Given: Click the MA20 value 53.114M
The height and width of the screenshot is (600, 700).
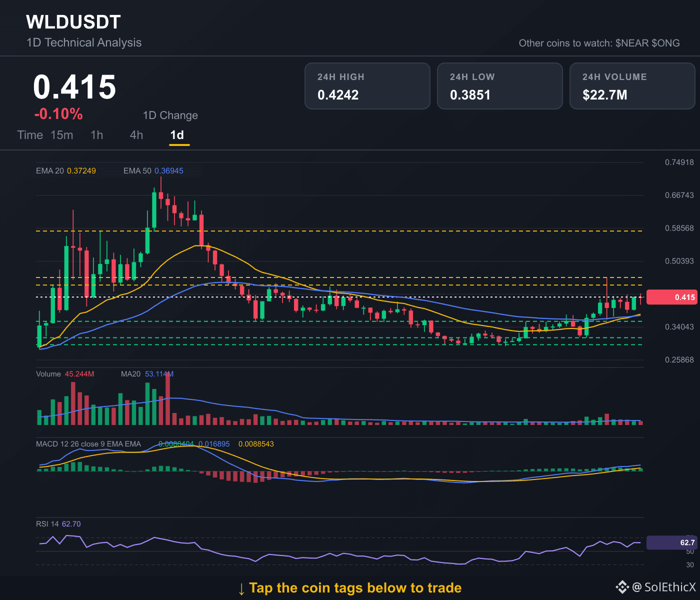Looking at the screenshot, I should [159, 374].
